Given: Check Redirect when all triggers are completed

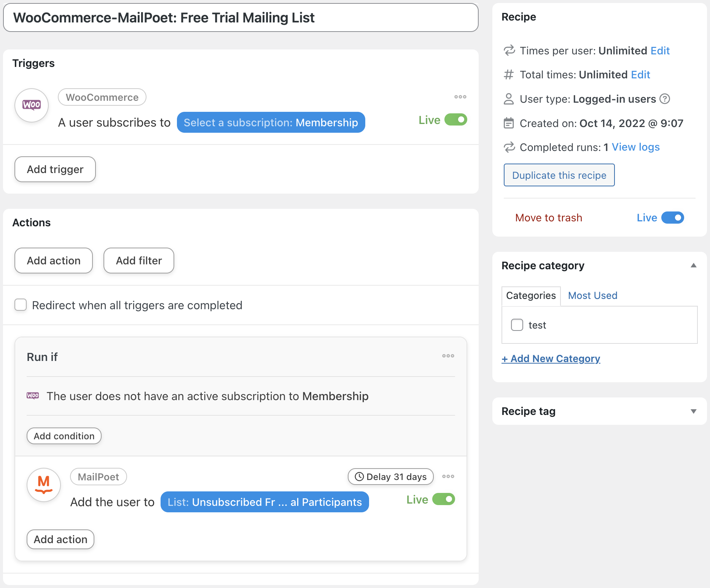Looking at the screenshot, I should (21, 305).
